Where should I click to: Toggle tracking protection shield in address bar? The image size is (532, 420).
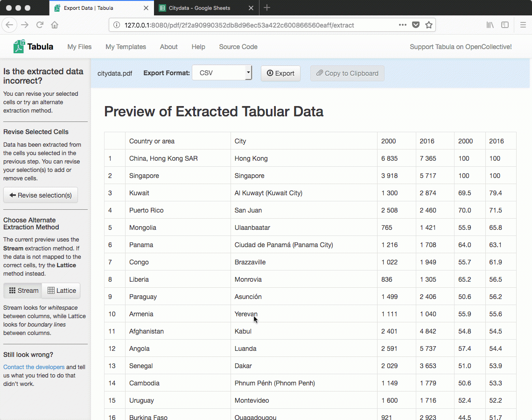coord(415,25)
